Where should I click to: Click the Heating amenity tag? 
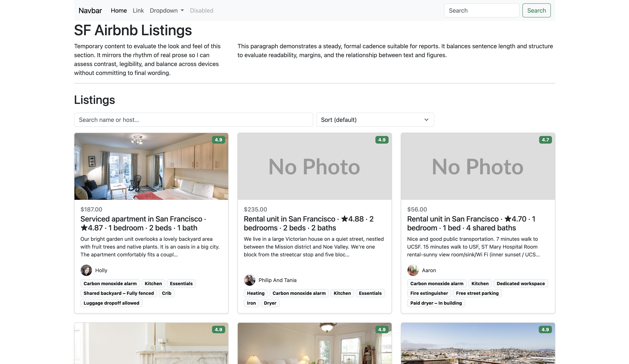(256, 293)
